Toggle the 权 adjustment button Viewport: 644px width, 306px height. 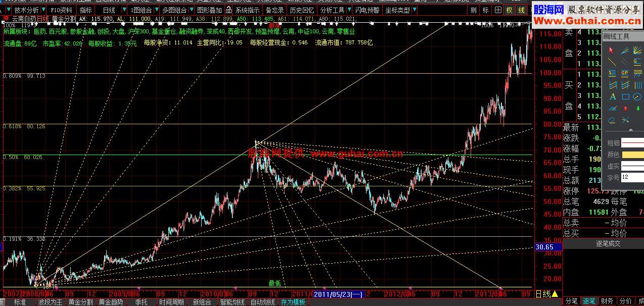[509, 10]
